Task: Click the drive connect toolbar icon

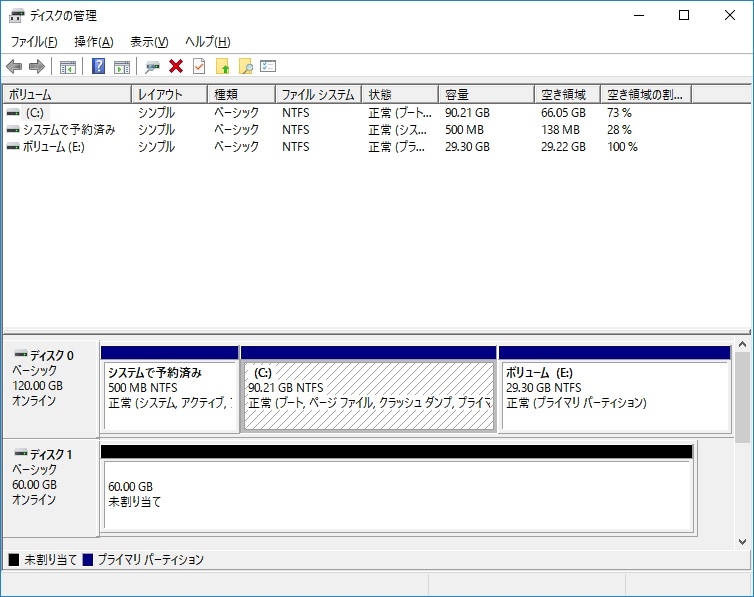Action: point(152,67)
